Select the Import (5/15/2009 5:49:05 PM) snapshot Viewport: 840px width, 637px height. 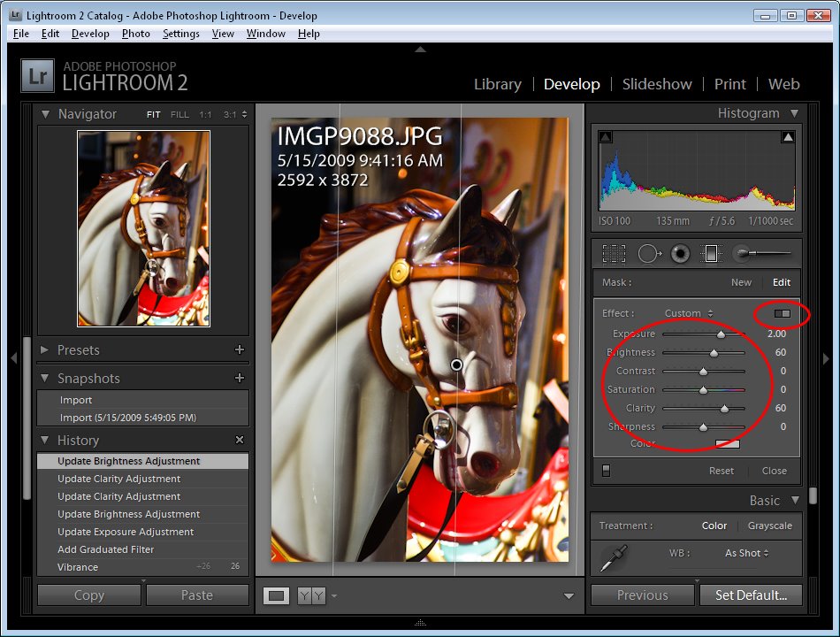coord(142,418)
